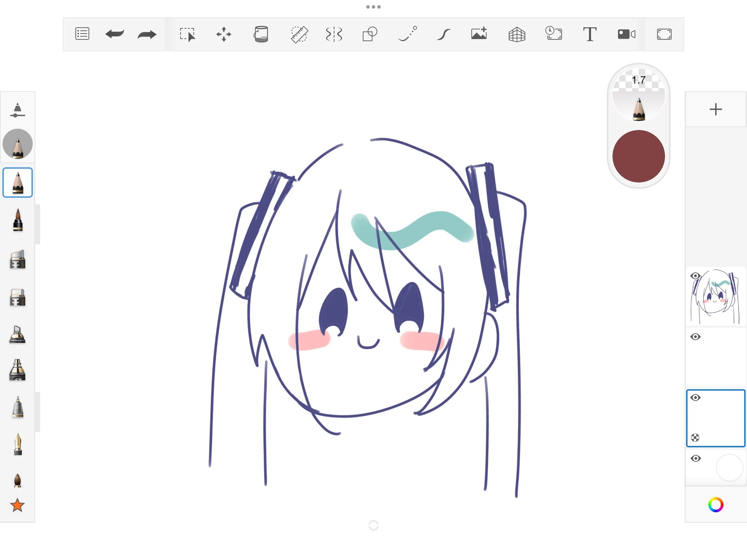Enable the Symmetry tool
The image size is (747, 560).
334,34
